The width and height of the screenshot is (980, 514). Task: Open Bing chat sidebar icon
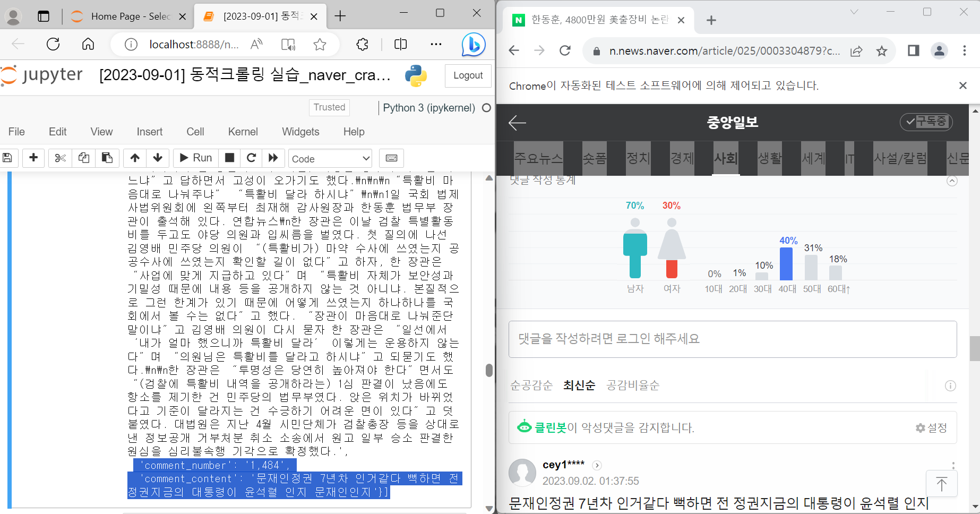(473, 45)
